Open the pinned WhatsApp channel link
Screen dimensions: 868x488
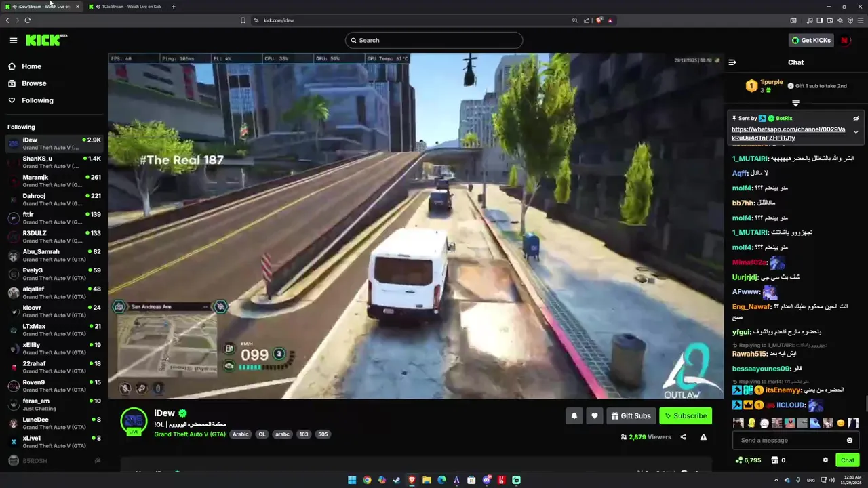788,134
